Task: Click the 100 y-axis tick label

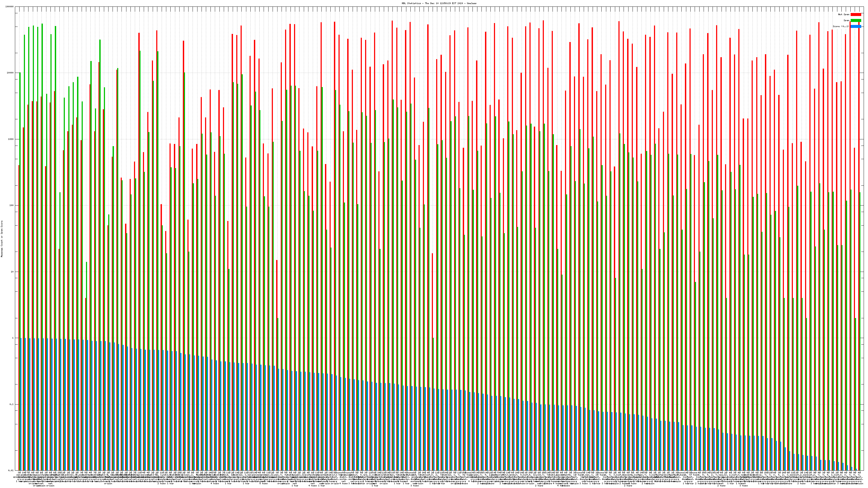Action: [12, 206]
